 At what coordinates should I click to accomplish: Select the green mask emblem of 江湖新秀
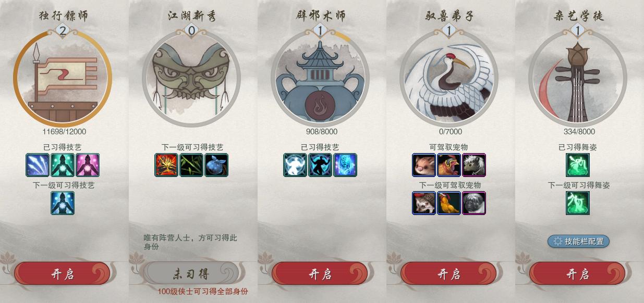191,78
